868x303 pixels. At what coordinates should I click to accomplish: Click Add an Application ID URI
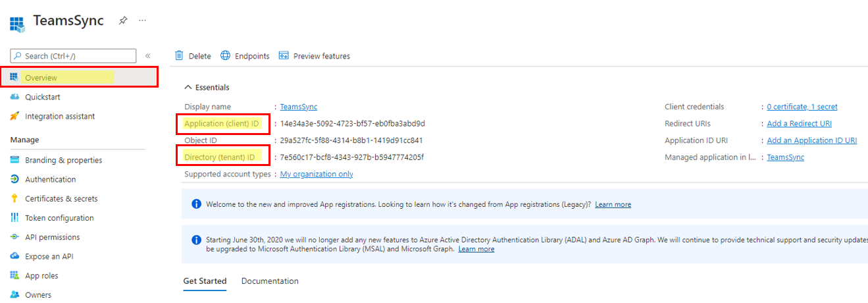[812, 140]
